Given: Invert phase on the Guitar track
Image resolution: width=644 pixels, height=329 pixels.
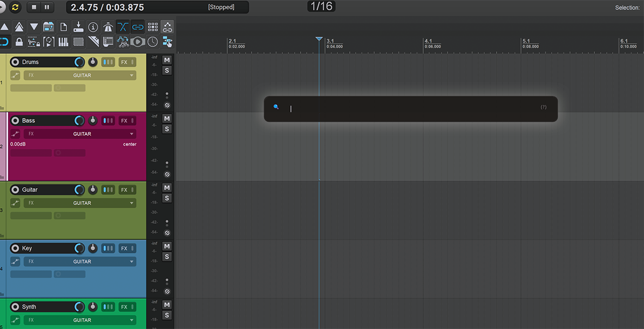Looking at the screenshot, I should pyautogui.click(x=167, y=233).
